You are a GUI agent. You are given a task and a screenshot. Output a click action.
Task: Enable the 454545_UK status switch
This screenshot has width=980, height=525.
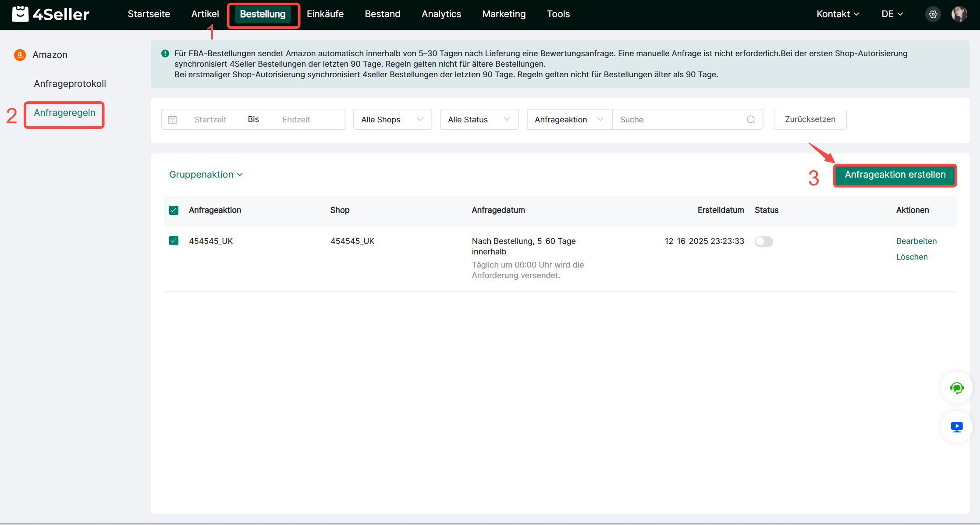763,242
